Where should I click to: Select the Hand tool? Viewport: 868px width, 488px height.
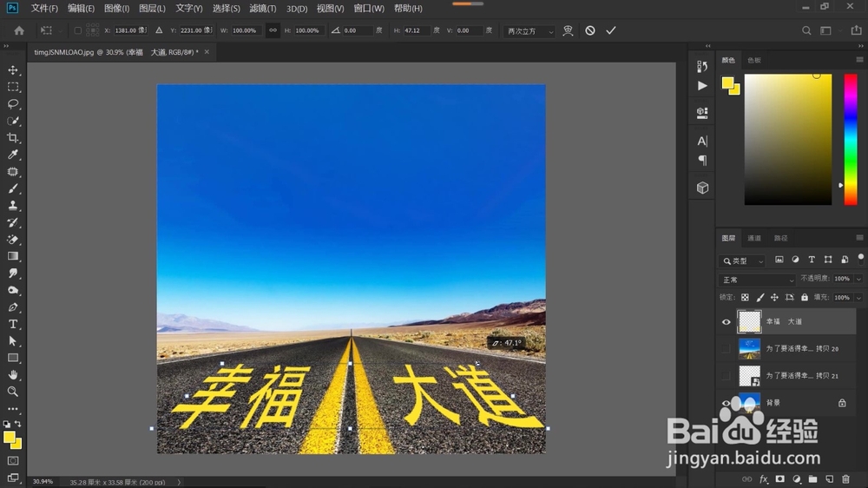tap(13, 375)
